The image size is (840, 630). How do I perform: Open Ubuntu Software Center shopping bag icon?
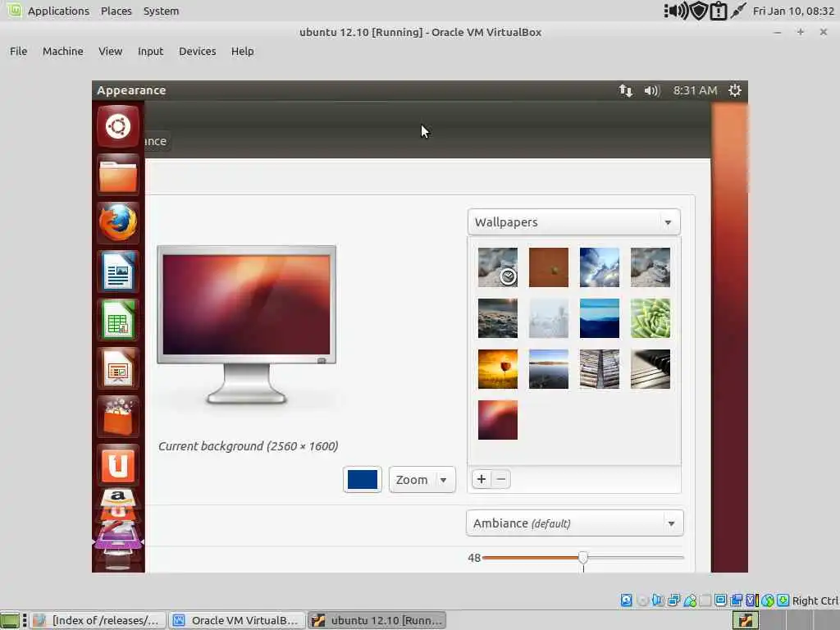point(118,417)
